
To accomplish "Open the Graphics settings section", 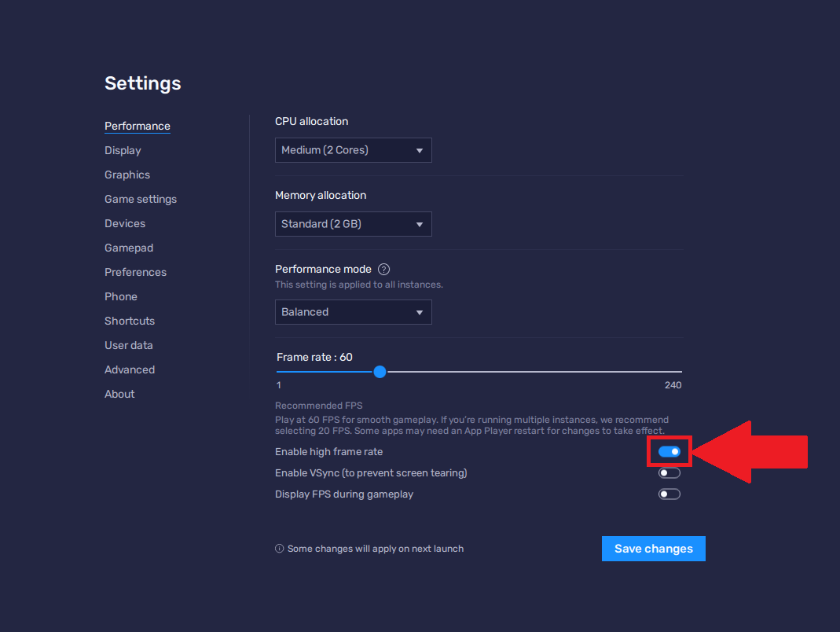I will click(127, 175).
